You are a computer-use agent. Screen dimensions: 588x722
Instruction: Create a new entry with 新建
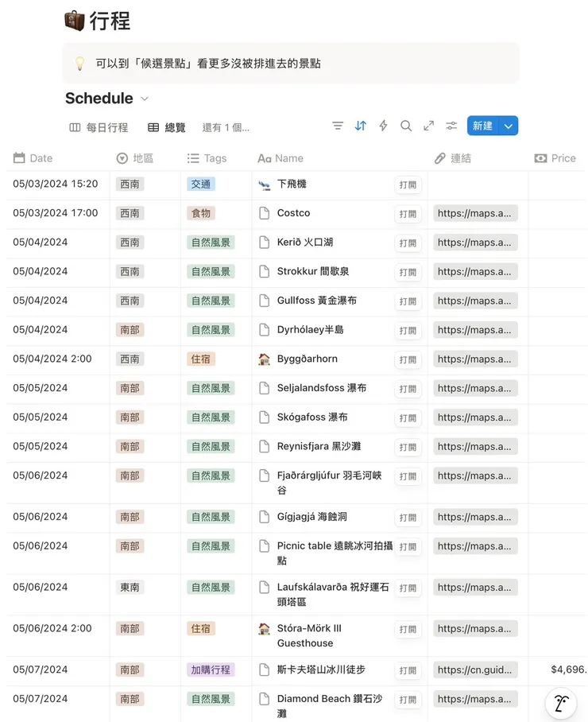(x=482, y=126)
